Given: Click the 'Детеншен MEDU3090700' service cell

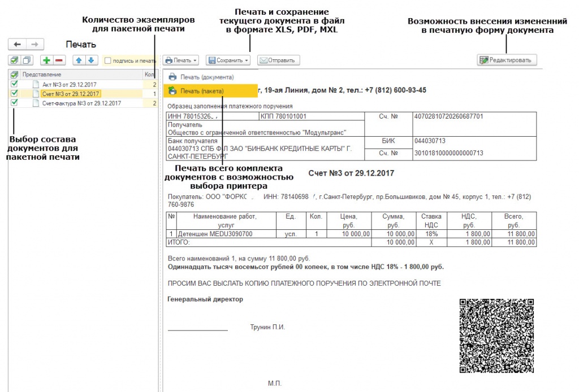Looking at the screenshot, I should tap(226, 234).
